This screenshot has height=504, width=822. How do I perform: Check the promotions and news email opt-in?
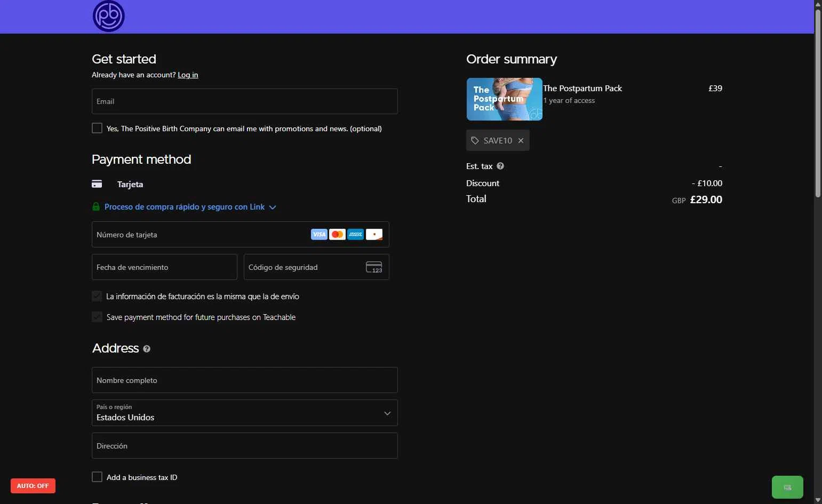[x=97, y=128]
